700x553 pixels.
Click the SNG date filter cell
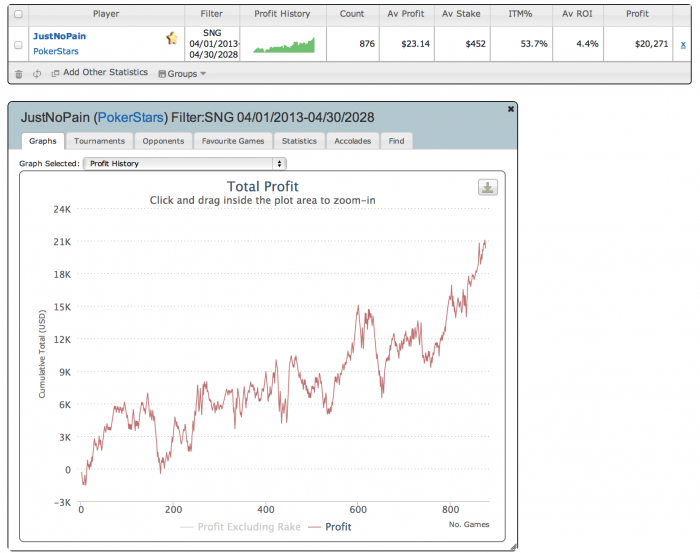coord(212,44)
